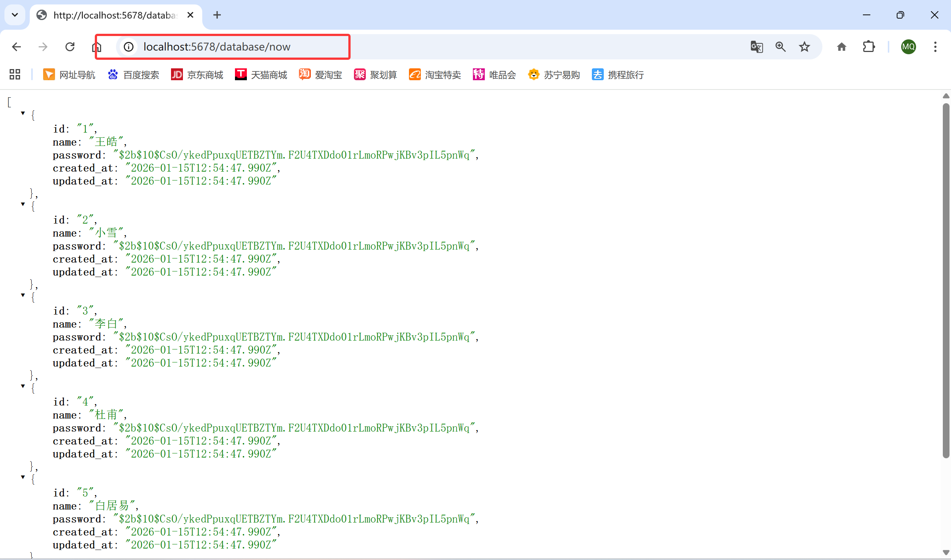Open the MQ profile avatar
This screenshot has width=951, height=560.
(908, 47)
